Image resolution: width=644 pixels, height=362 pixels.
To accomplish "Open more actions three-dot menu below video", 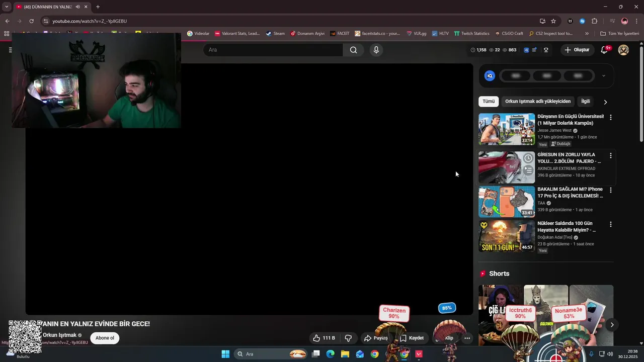I will [x=467, y=338].
